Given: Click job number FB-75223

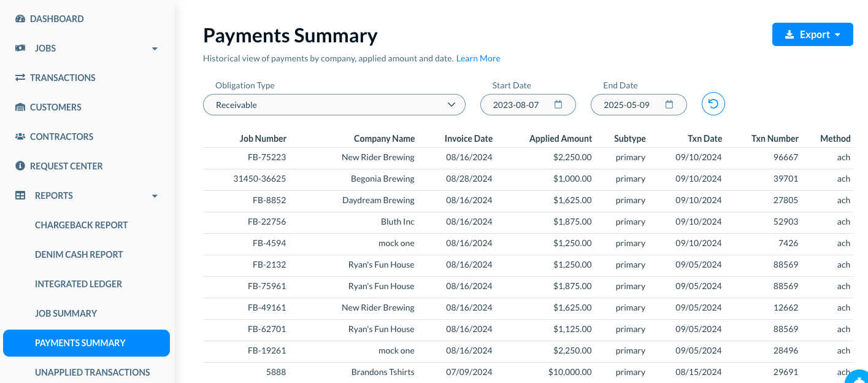Looking at the screenshot, I should click(267, 157).
